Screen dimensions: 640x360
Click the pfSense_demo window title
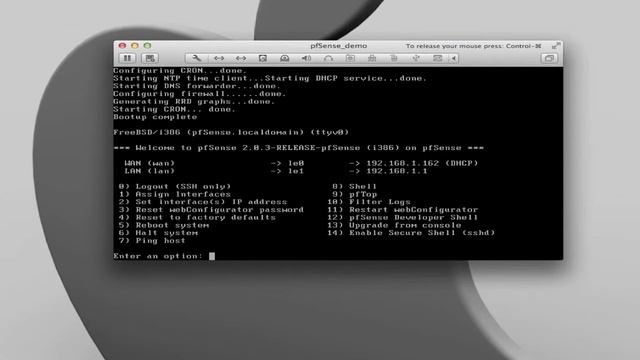click(338, 46)
